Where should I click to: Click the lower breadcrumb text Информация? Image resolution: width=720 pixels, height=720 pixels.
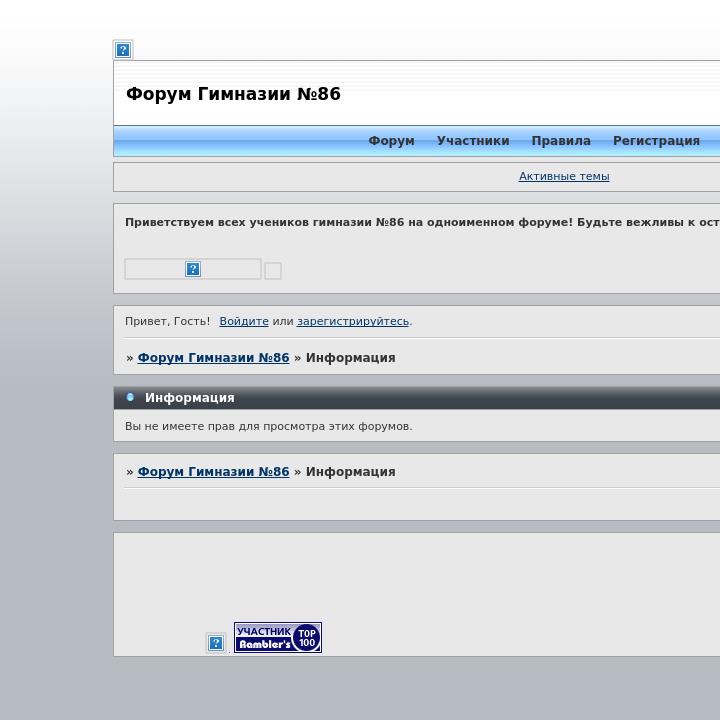[350, 472]
